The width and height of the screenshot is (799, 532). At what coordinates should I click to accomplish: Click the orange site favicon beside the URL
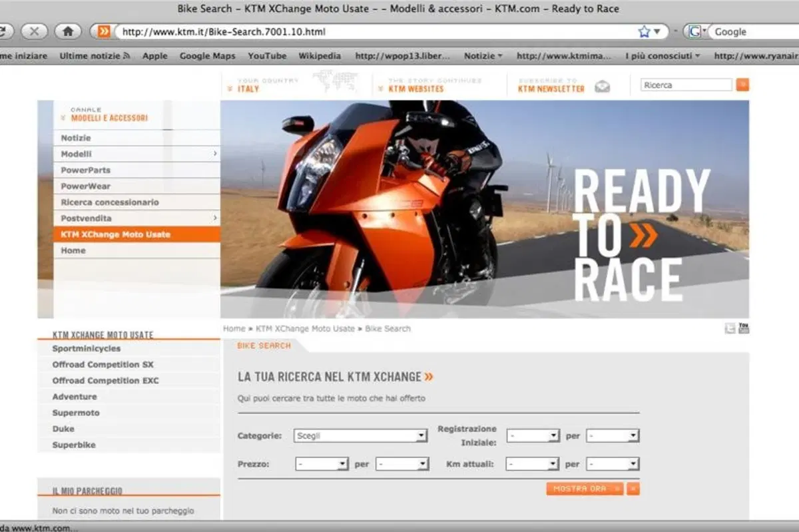[104, 31]
